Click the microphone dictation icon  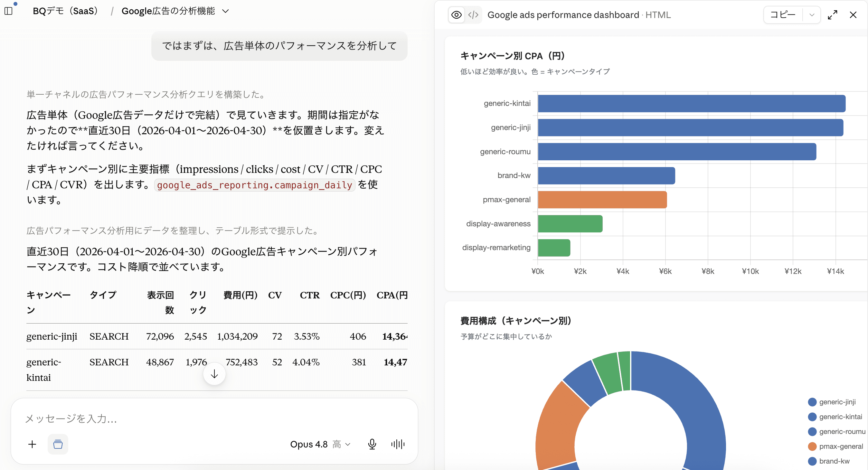click(372, 444)
